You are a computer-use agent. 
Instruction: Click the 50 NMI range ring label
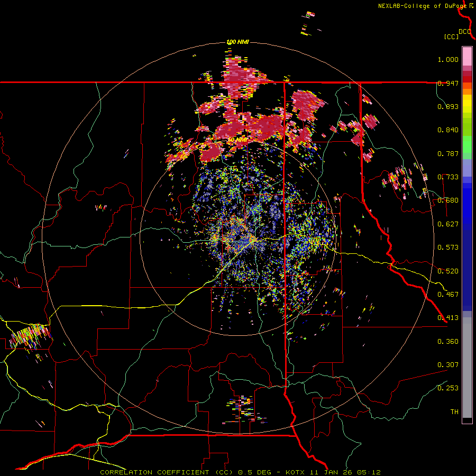[237, 140]
